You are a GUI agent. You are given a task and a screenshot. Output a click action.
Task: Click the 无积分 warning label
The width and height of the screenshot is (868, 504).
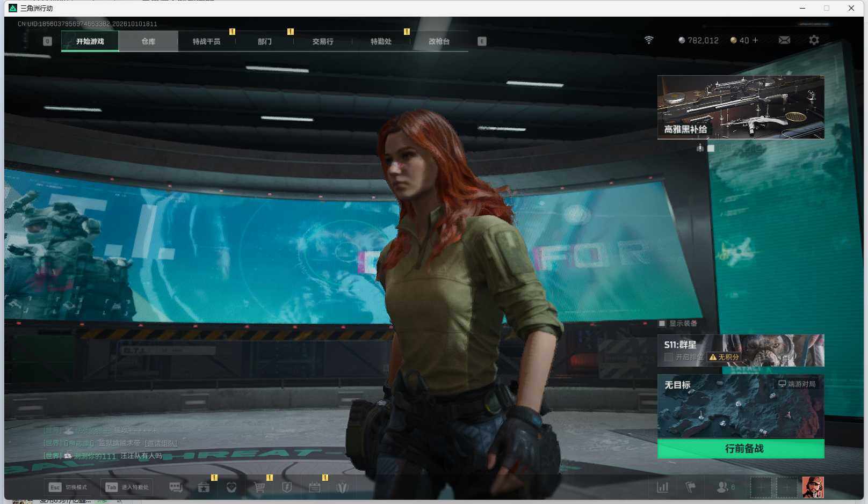pyautogui.click(x=724, y=357)
